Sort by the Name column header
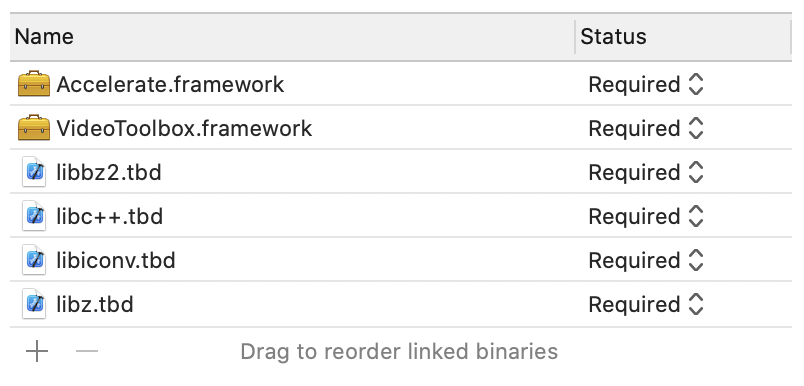This screenshot has width=804, height=386. point(292,37)
